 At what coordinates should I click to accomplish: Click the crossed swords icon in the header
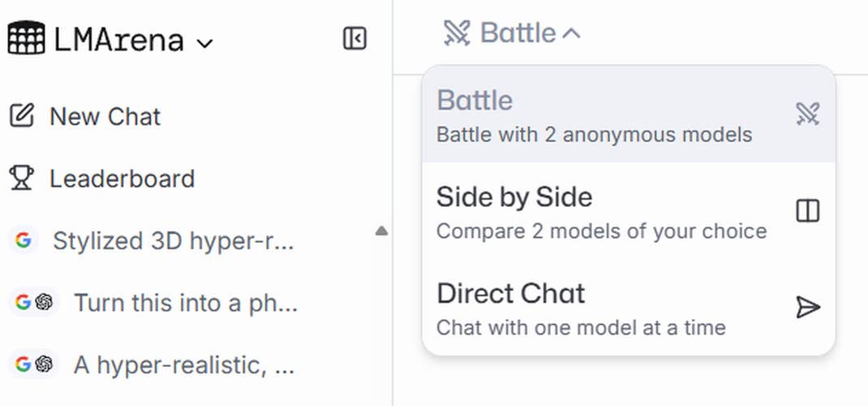click(x=457, y=33)
